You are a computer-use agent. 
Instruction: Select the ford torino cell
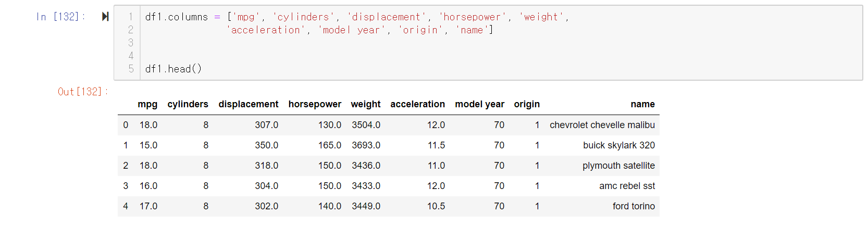click(x=634, y=206)
